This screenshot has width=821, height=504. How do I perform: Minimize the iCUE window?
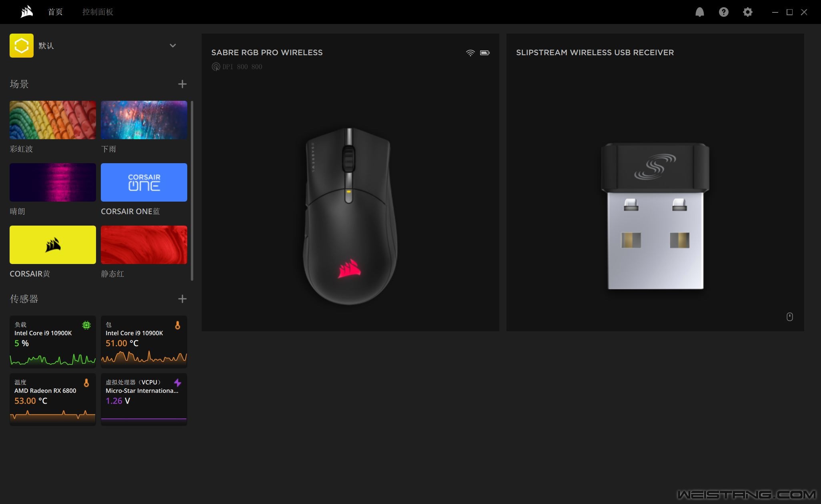pyautogui.click(x=775, y=12)
